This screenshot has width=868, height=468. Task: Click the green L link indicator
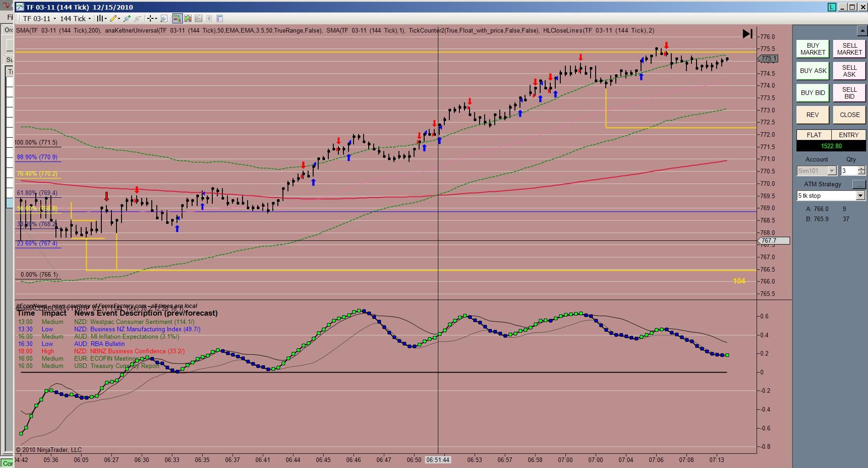(x=832, y=7)
